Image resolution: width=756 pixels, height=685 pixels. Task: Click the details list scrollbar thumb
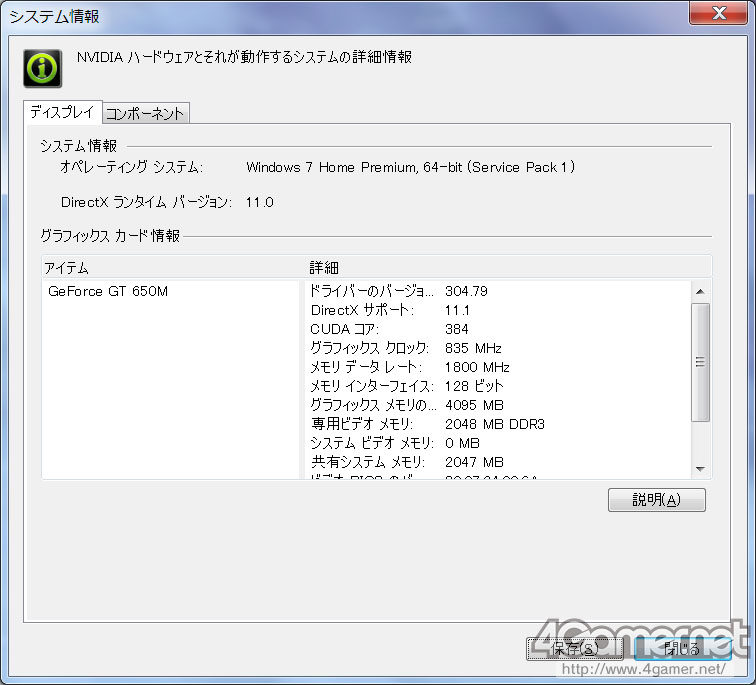(700, 362)
